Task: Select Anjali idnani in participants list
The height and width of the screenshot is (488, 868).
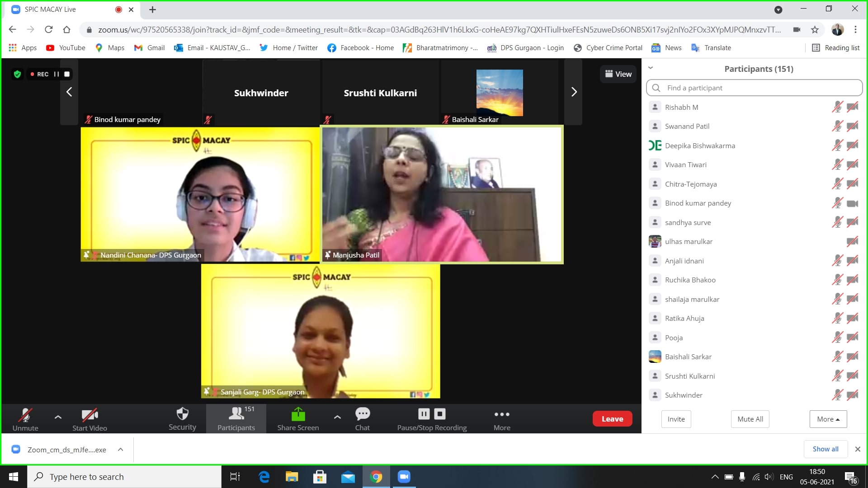Action: tap(754, 261)
